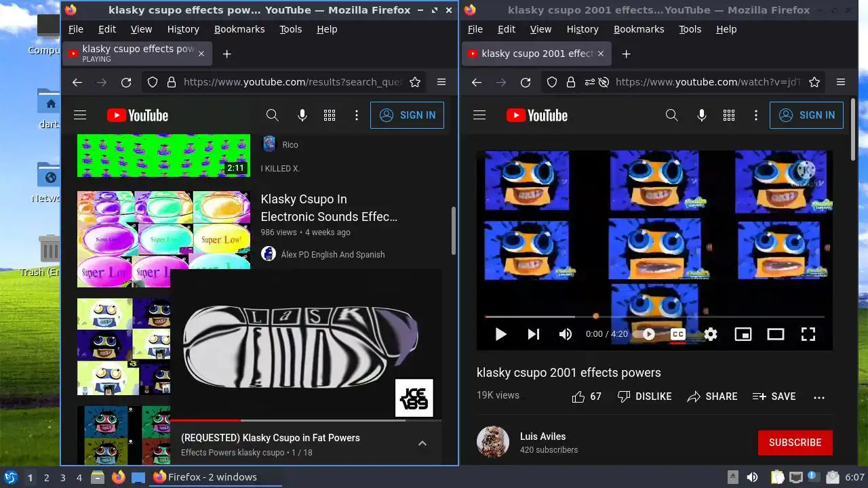
Task: Open Firefox hamburger menu in left window
Action: [x=441, y=82]
